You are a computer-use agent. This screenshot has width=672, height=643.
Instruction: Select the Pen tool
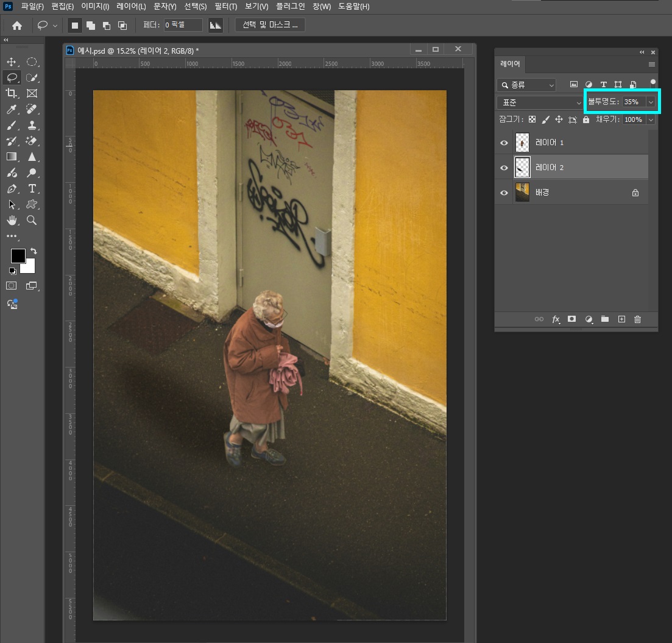tap(12, 188)
